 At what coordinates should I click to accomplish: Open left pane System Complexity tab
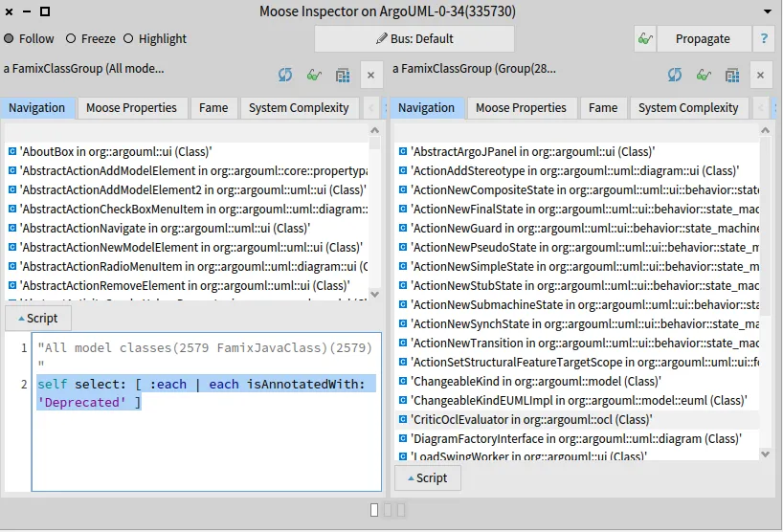tap(299, 108)
